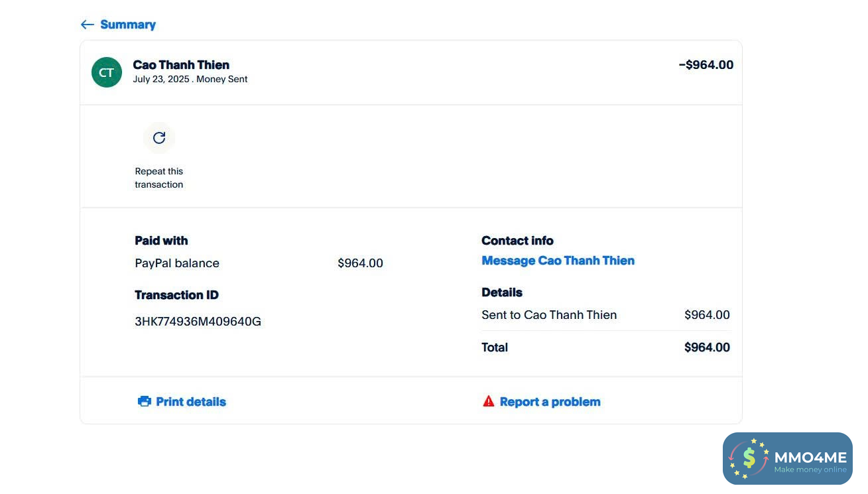Click the PayPal balance payment method
Image resolution: width=868 pixels, height=494 pixels.
[177, 263]
